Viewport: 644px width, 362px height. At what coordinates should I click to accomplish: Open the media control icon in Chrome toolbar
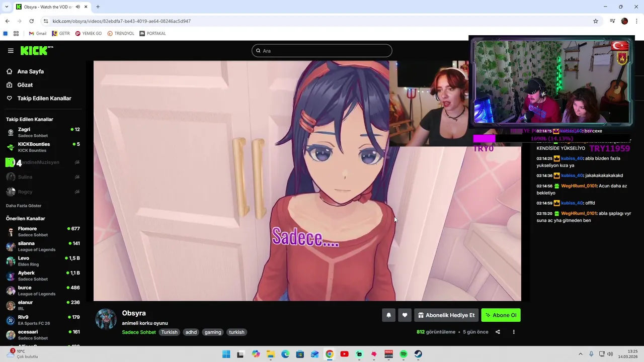tap(612, 21)
